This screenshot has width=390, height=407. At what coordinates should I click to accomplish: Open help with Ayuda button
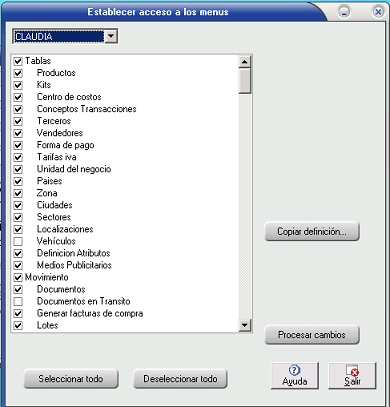coord(295,376)
